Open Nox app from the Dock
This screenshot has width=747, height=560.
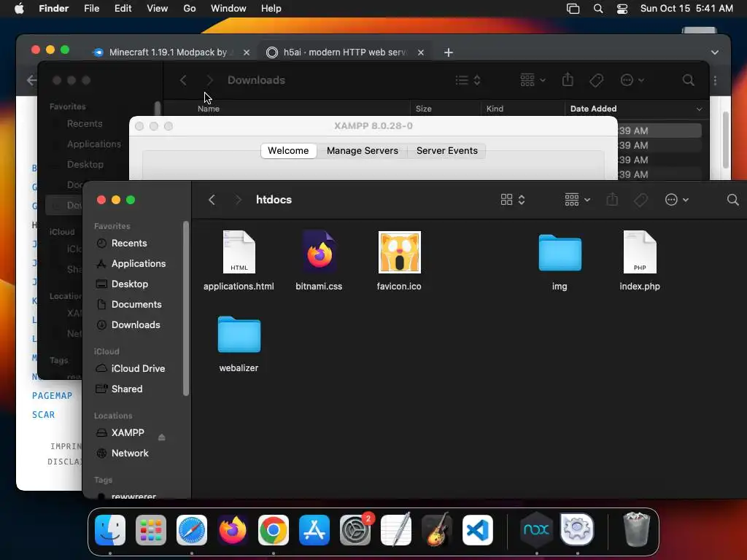point(536,530)
